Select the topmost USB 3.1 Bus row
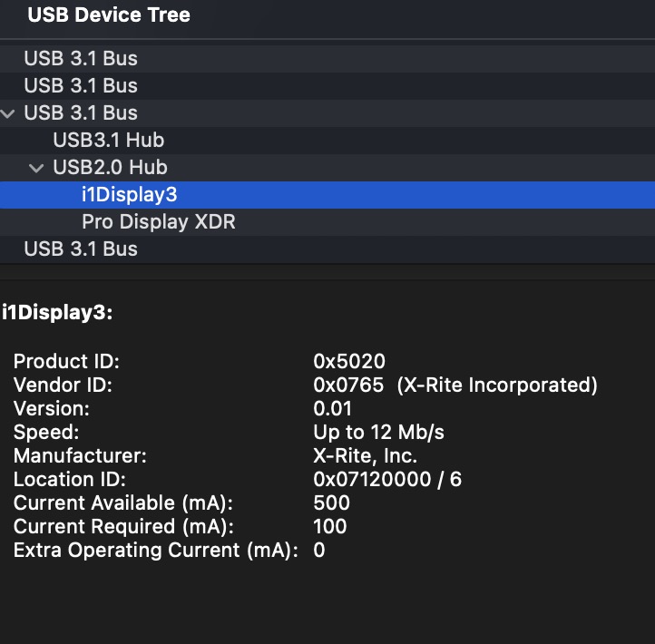The image size is (655, 644). click(327, 58)
